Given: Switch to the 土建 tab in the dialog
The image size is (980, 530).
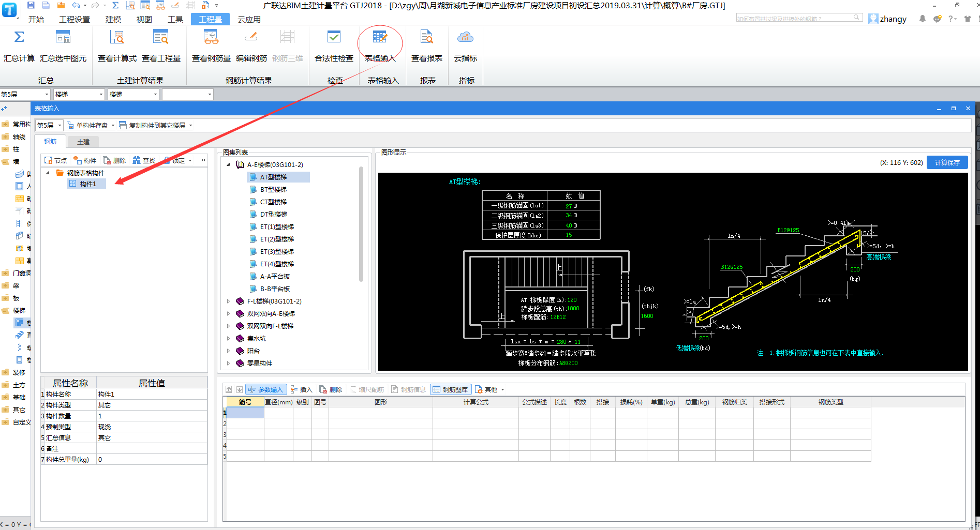Looking at the screenshot, I should pyautogui.click(x=83, y=142).
